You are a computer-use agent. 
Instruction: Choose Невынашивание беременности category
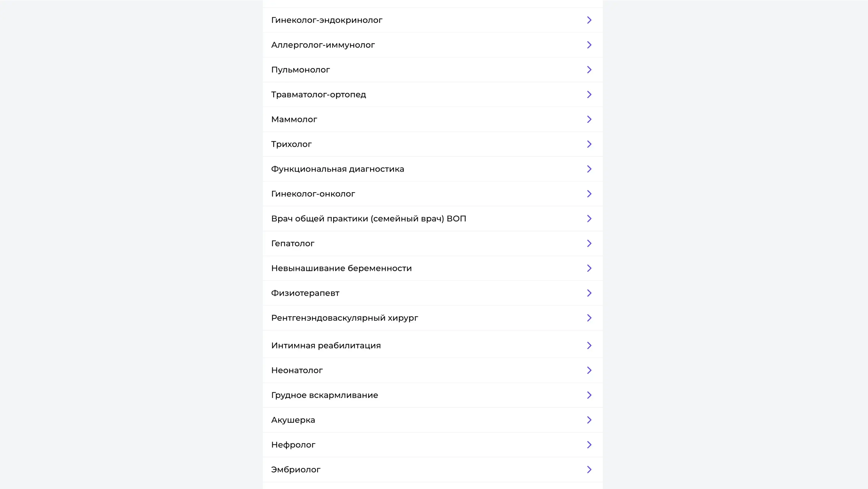[x=341, y=268]
